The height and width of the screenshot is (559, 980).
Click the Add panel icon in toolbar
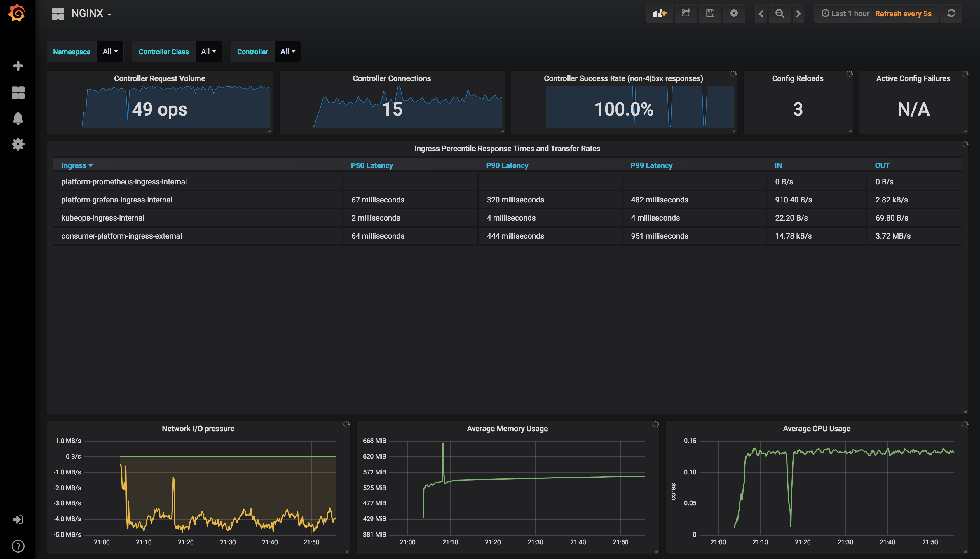pos(659,13)
